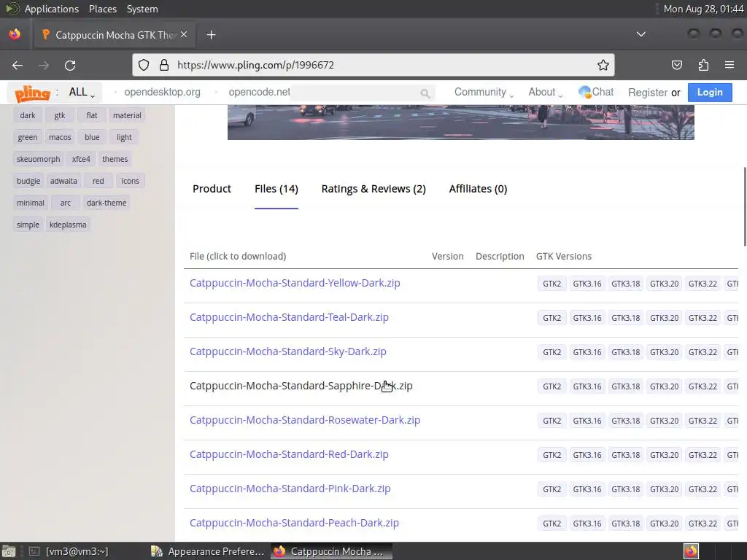
Task: Open the Places menu
Action: (103, 9)
